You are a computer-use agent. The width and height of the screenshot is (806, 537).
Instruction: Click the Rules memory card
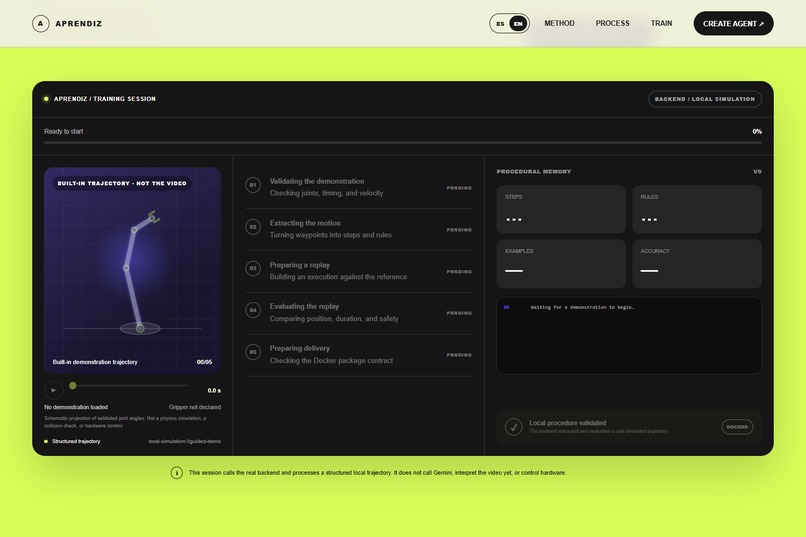coord(697,210)
